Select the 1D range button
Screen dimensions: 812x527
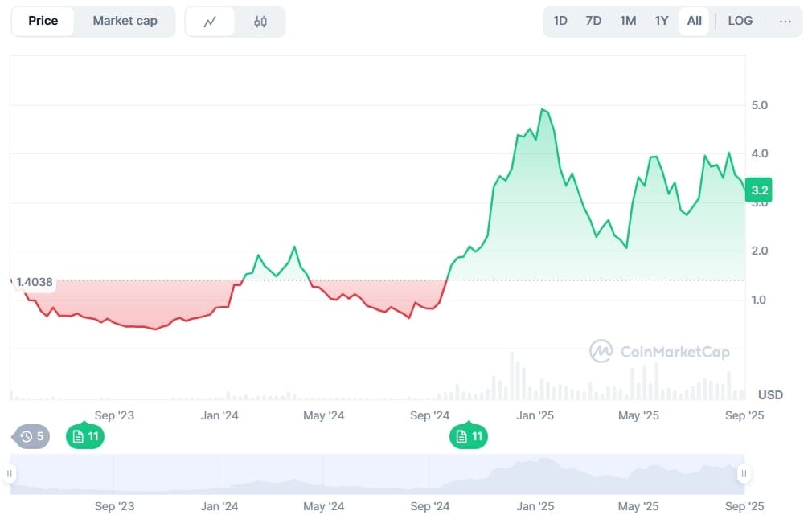tap(560, 21)
